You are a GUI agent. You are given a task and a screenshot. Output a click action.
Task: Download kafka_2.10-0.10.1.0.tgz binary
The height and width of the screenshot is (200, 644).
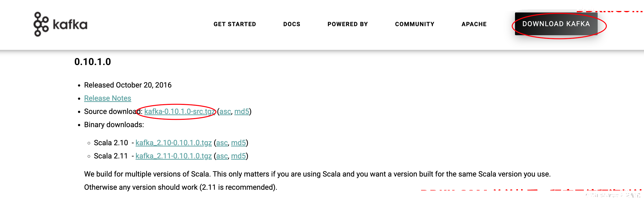click(173, 143)
